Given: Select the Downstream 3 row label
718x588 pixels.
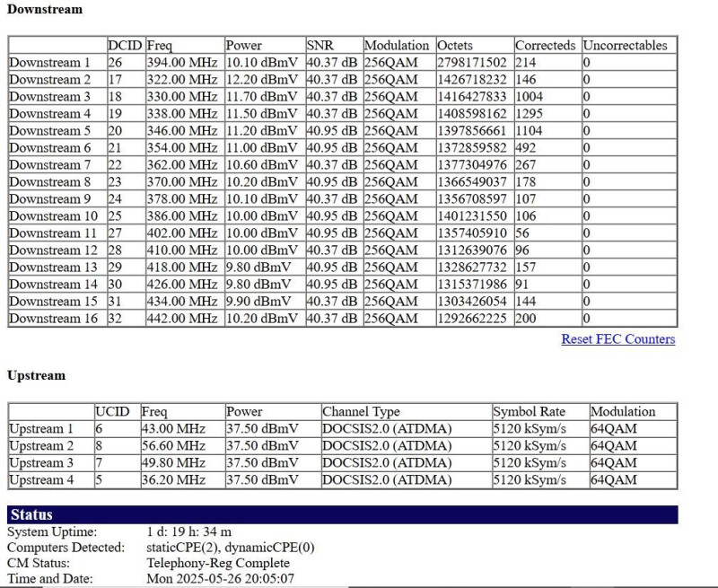Looking at the screenshot, I should (49, 97).
